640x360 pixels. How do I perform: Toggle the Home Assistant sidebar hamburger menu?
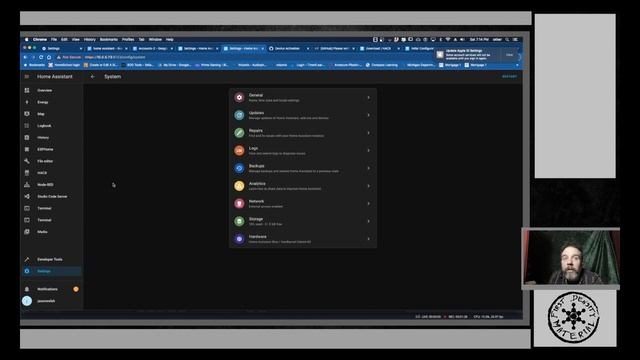27,76
